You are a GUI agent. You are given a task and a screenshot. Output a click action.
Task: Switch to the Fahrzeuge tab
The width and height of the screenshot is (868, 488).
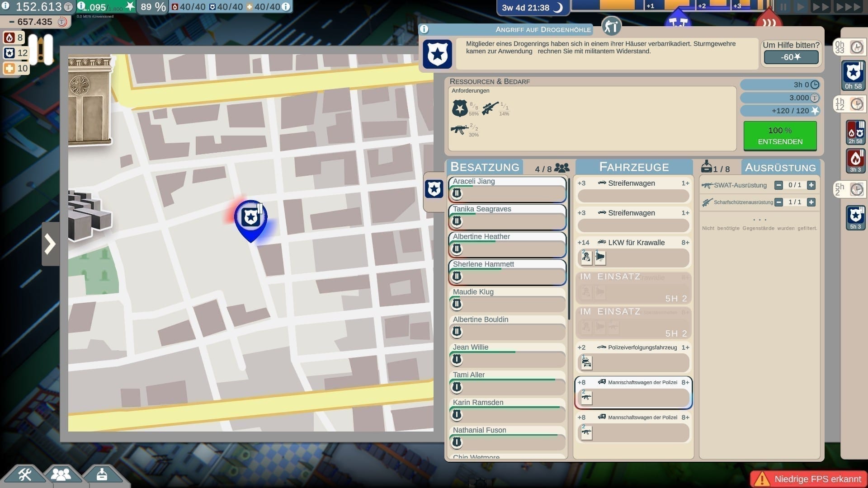(633, 167)
